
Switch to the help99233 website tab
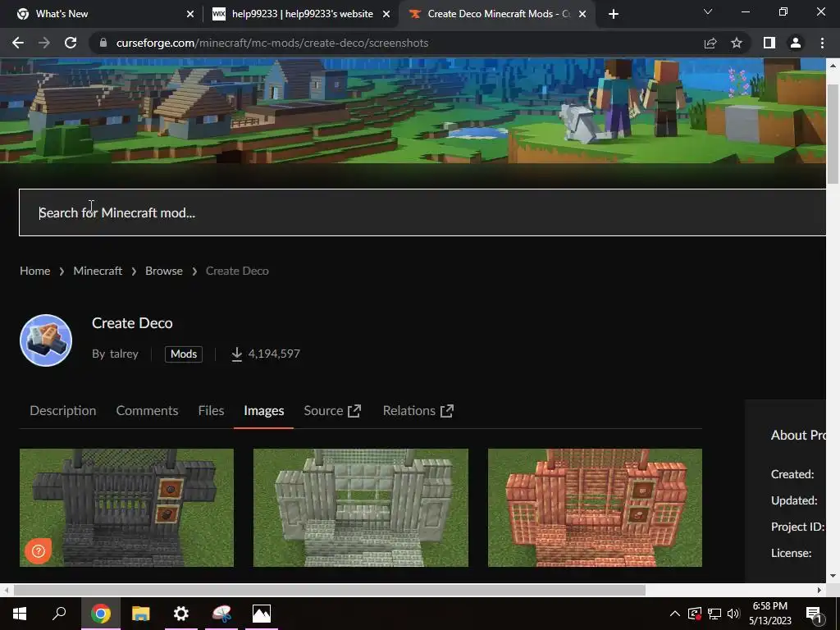300,14
